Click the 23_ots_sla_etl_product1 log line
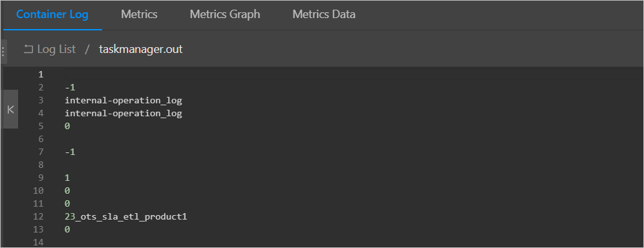Screen dimensions: 644x248 pos(125,217)
